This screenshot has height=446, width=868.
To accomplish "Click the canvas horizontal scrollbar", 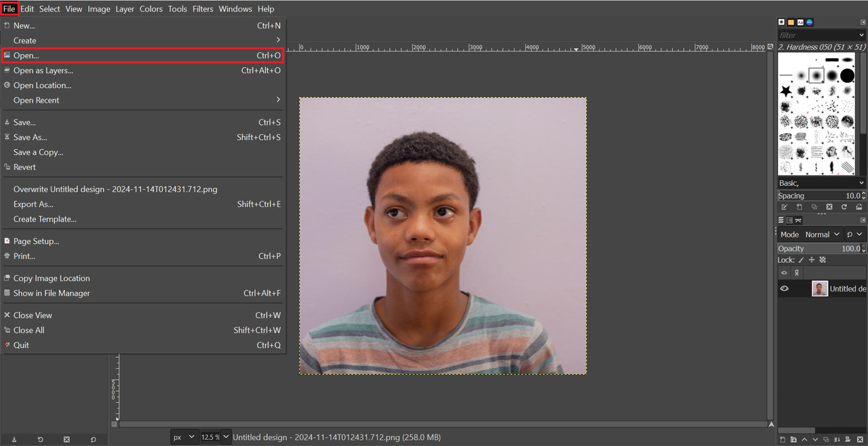I will tap(443, 424).
